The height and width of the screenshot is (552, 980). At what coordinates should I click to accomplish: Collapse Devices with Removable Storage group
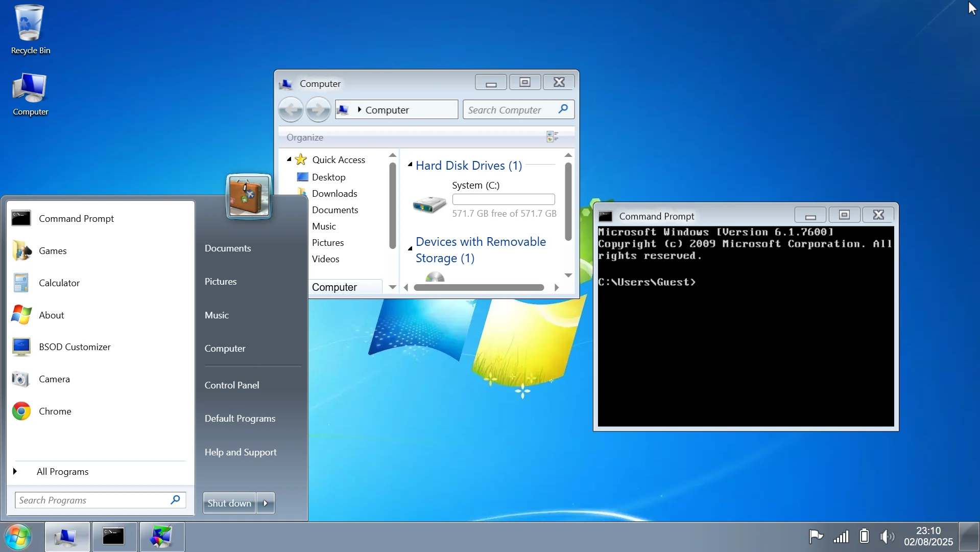410,249
